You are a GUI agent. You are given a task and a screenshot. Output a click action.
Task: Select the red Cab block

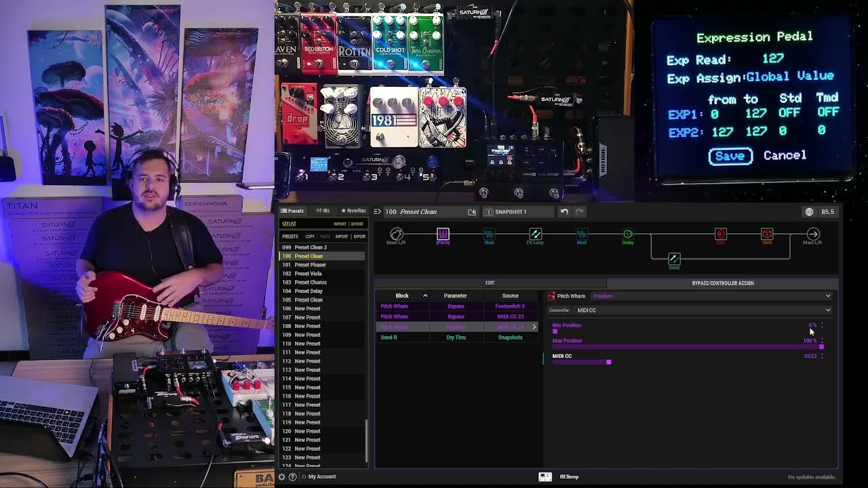click(720, 235)
